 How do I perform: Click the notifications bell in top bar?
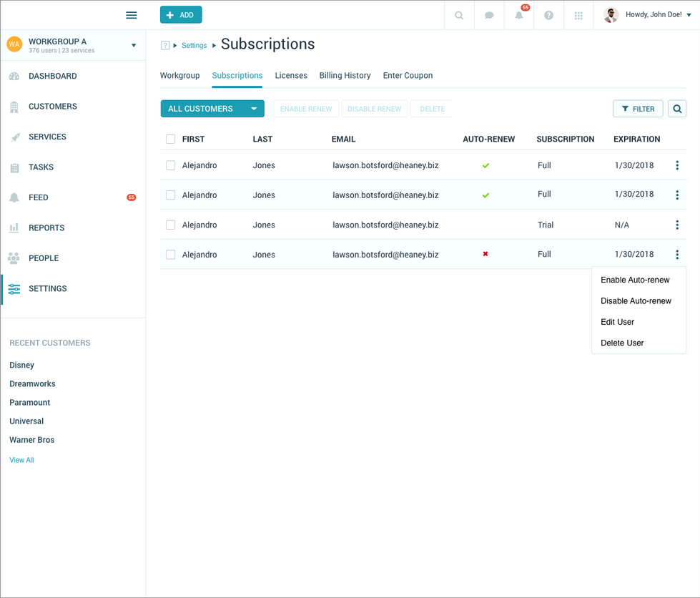(x=519, y=15)
